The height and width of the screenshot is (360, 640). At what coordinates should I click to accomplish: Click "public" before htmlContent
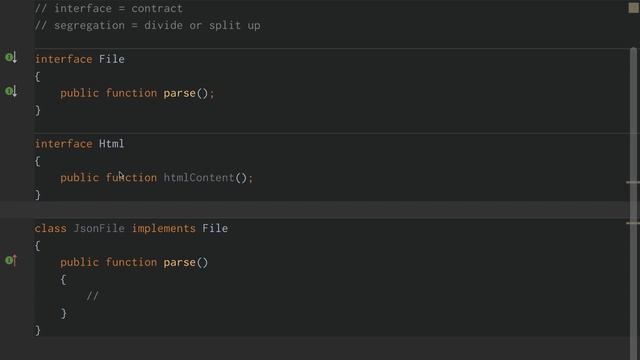[x=80, y=178]
